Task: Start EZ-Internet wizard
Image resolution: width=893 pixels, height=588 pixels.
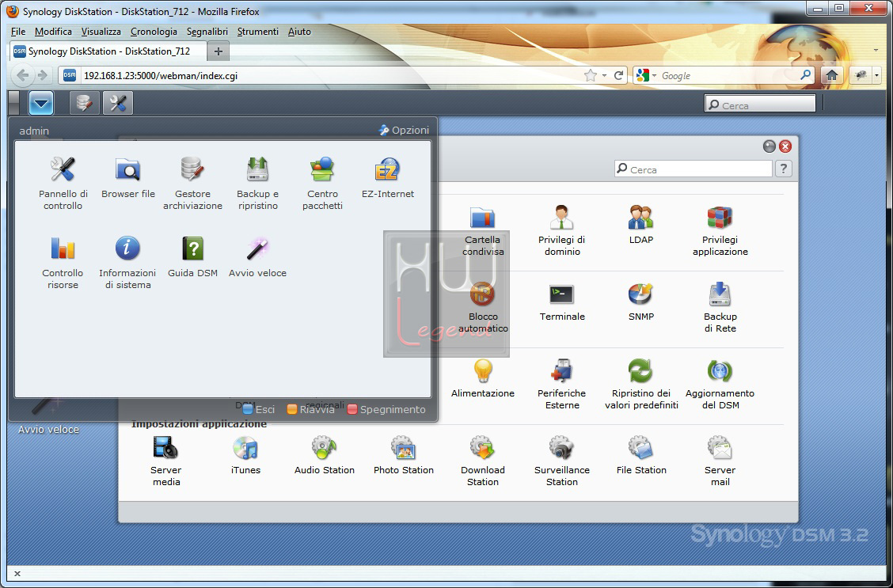Action: pos(387,177)
